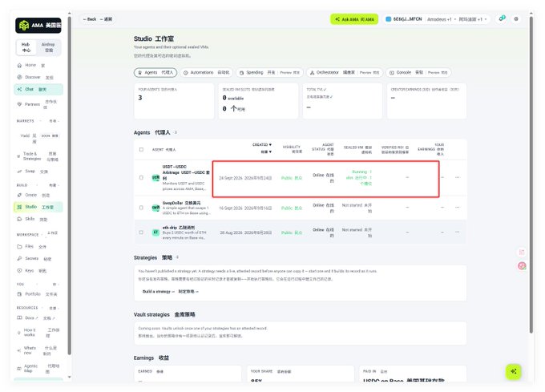This screenshot has height=392, width=545.
Task: Click the sidebar vertical scrollbar
Action: point(69,186)
